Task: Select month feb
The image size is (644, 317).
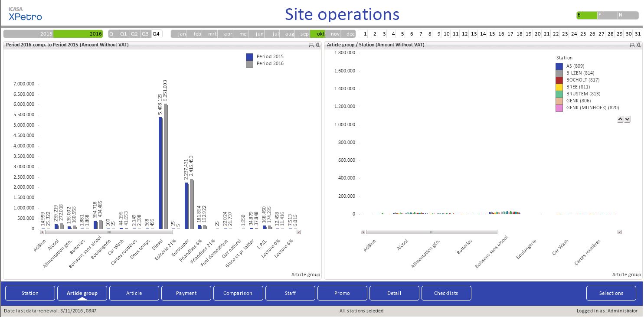Action: point(194,34)
